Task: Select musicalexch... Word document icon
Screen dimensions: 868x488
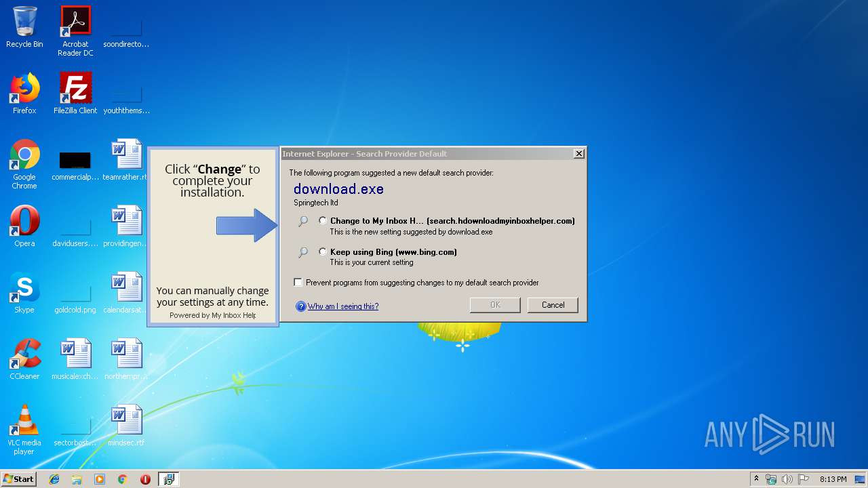Action: click(x=75, y=359)
